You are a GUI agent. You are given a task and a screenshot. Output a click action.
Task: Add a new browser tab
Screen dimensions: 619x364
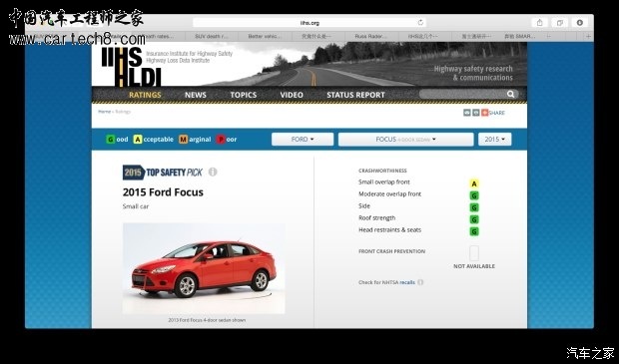588,36
